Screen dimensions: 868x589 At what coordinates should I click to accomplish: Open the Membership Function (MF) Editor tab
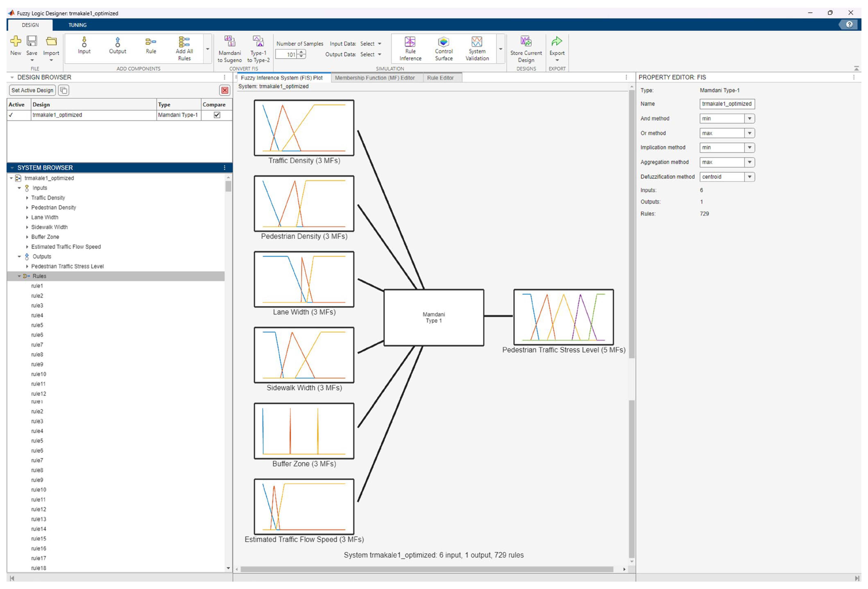click(x=374, y=78)
